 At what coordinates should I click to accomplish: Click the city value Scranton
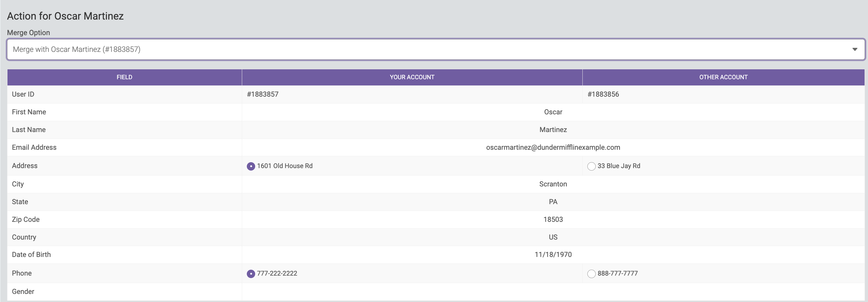553,184
